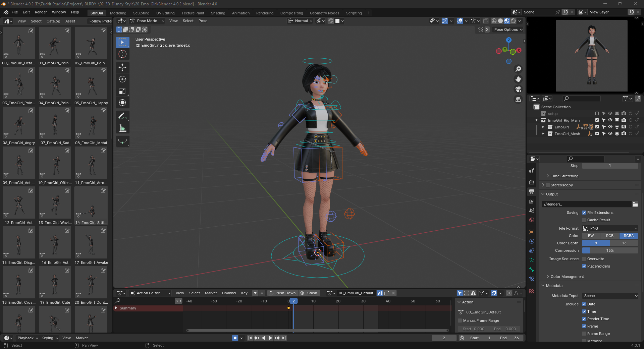Viewport: 644px width, 349px height.
Task: Choose the Scale tool
Action: (x=122, y=91)
